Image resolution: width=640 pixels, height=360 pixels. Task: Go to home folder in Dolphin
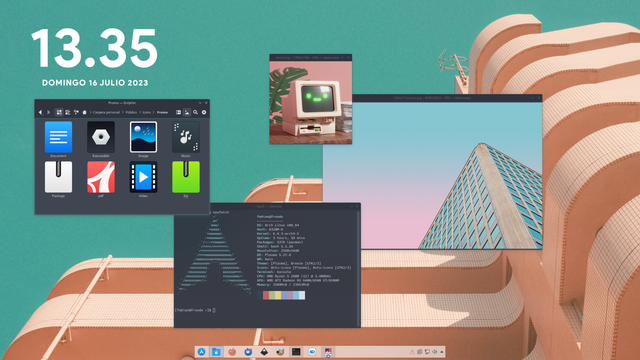point(84,112)
